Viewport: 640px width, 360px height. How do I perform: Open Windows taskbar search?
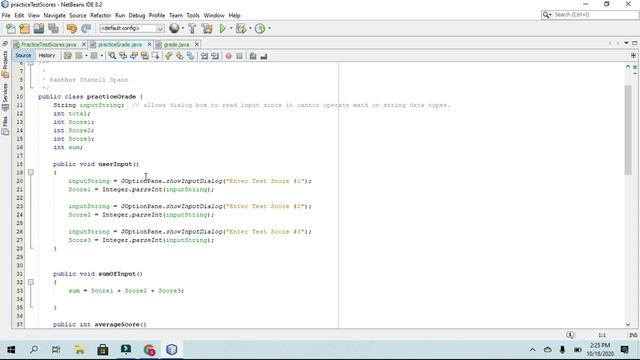click(34, 350)
